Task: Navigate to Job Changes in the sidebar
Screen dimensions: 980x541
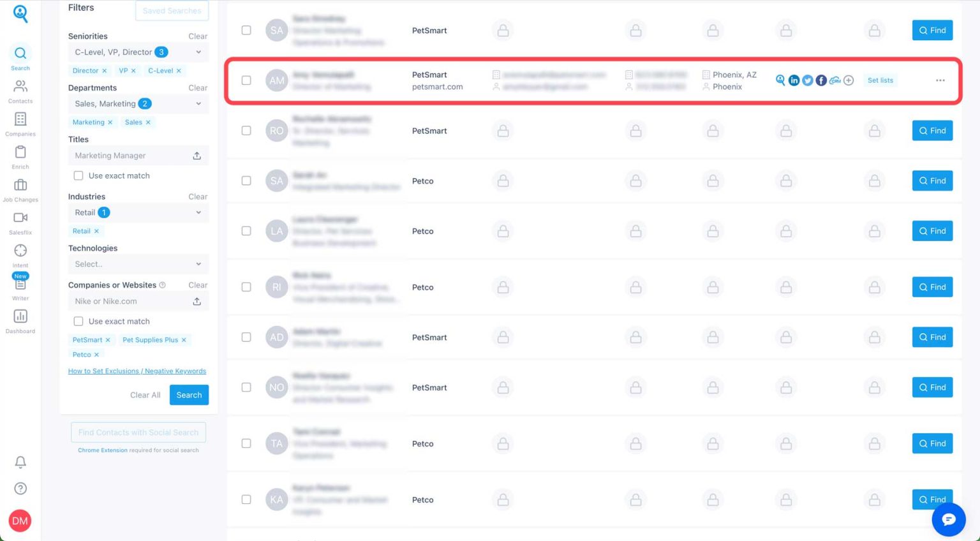Action: (20, 188)
